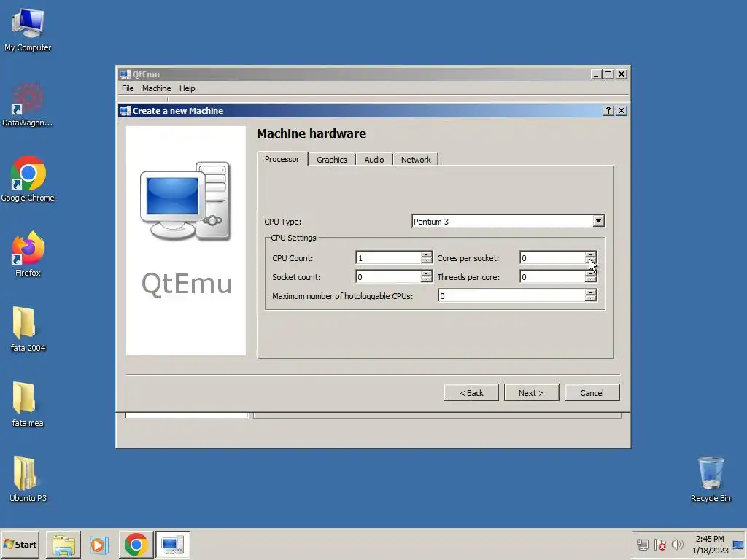747x560 pixels.
Task: Increase CPU Count with up arrow
Action: click(x=426, y=254)
